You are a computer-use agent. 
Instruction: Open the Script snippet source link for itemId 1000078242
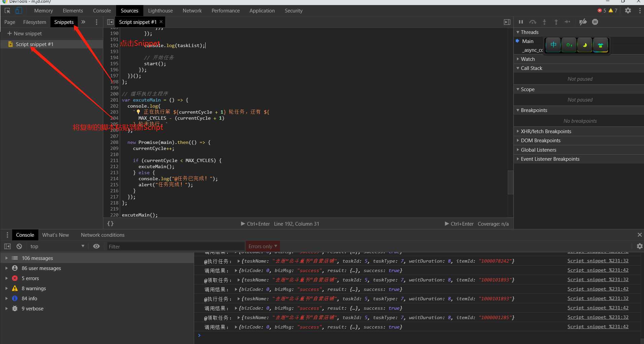pyautogui.click(x=598, y=261)
